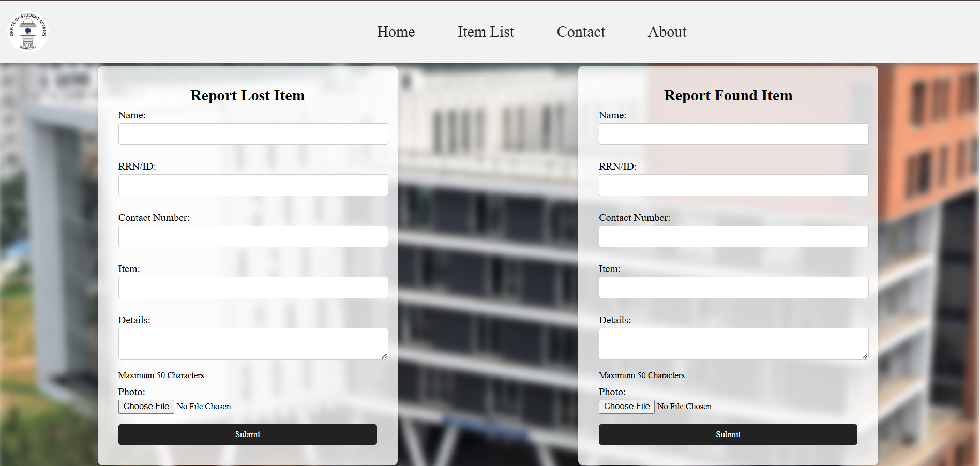Focus the Item field in Lost Item form

click(x=253, y=288)
